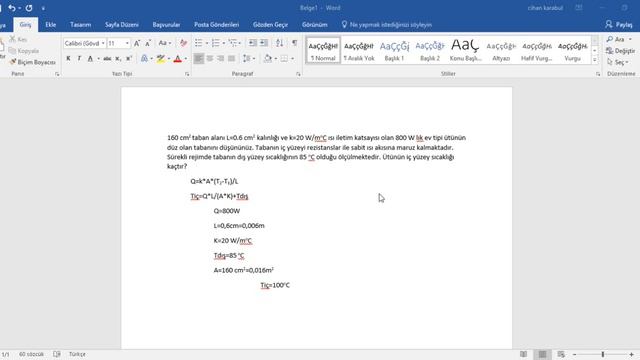The width and height of the screenshot is (640, 360).
Task: Select justify alignment button
Action: coord(231,59)
